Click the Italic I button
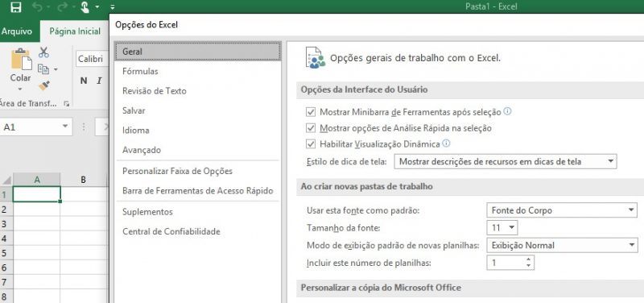The width and height of the screenshot is (644, 303). [x=99, y=81]
